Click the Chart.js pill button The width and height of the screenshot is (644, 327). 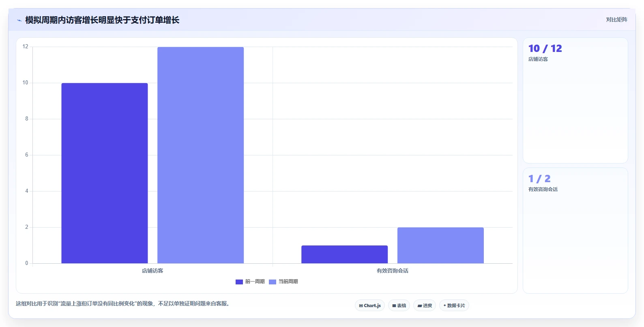click(370, 305)
